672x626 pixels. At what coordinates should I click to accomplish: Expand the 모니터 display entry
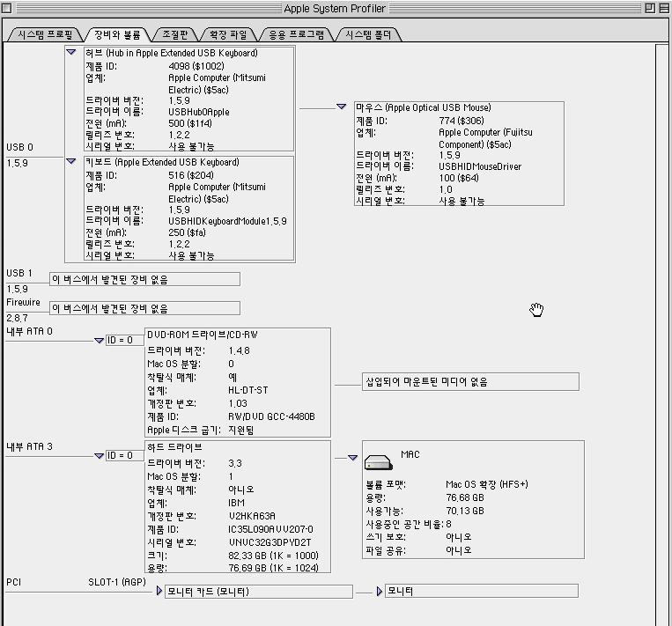point(380,592)
